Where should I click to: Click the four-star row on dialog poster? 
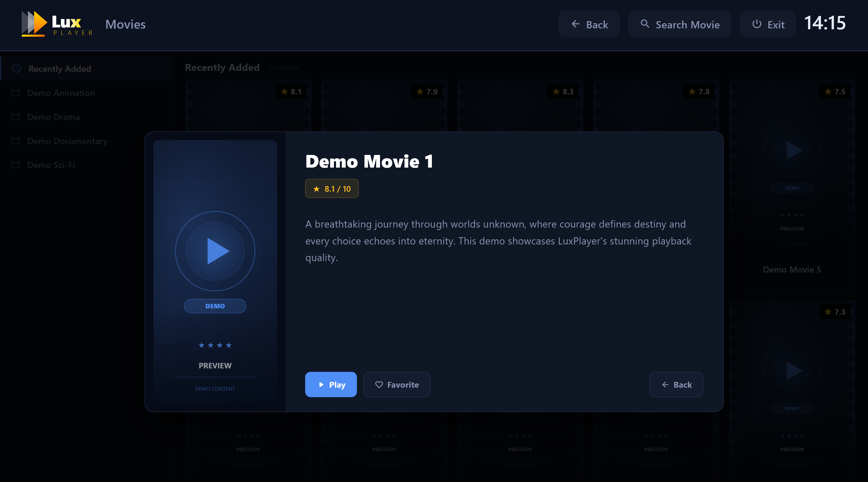click(215, 345)
